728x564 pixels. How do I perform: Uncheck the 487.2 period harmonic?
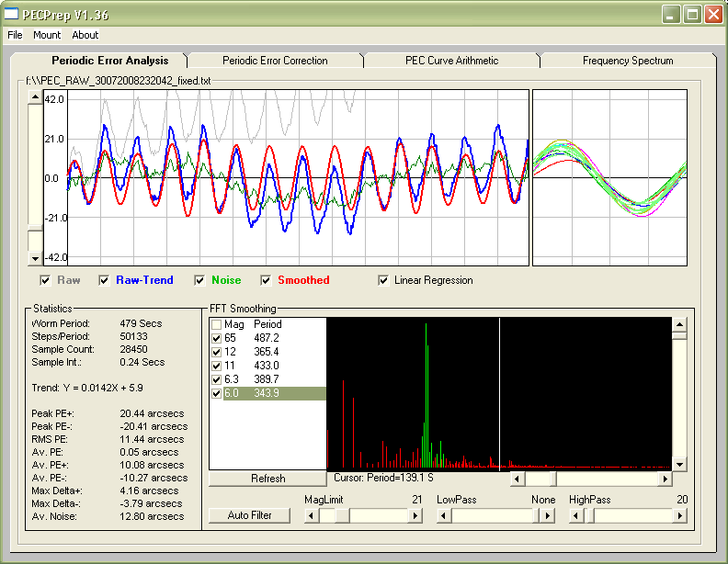point(216,338)
